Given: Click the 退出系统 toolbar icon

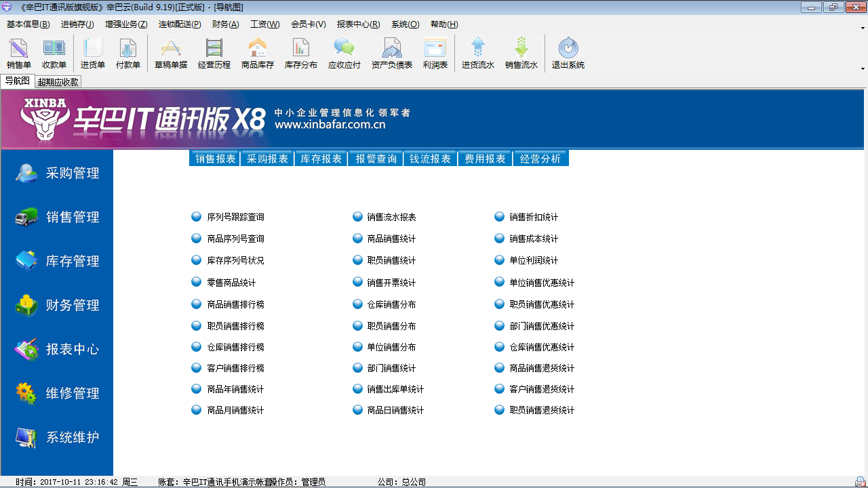Looking at the screenshot, I should click(x=568, y=54).
